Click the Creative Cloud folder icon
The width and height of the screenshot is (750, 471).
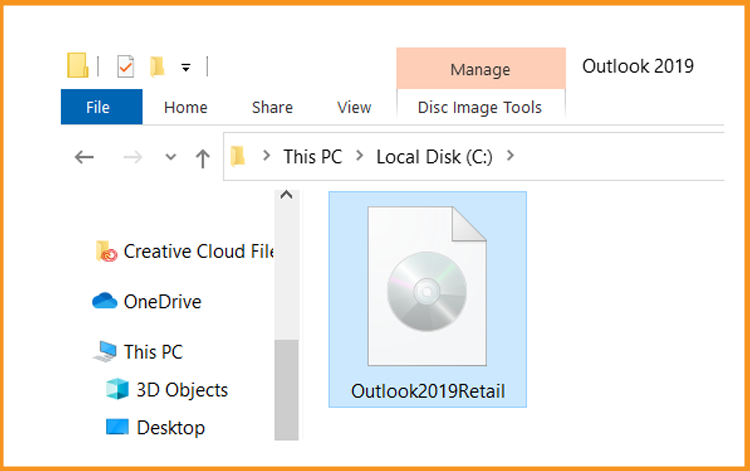[x=106, y=252]
